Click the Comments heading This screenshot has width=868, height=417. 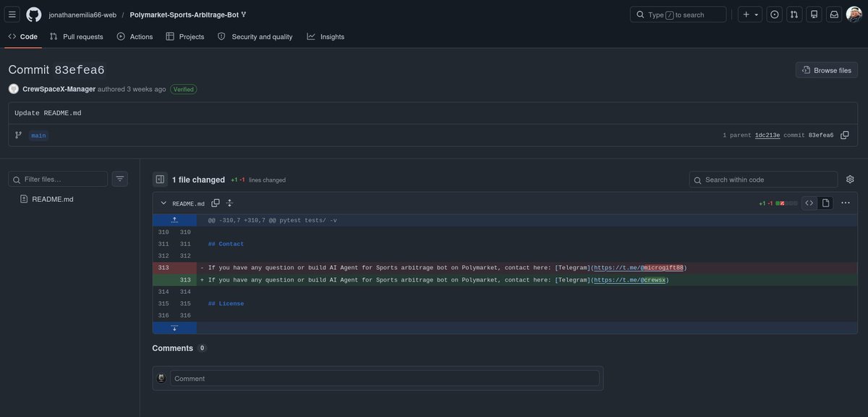click(172, 348)
